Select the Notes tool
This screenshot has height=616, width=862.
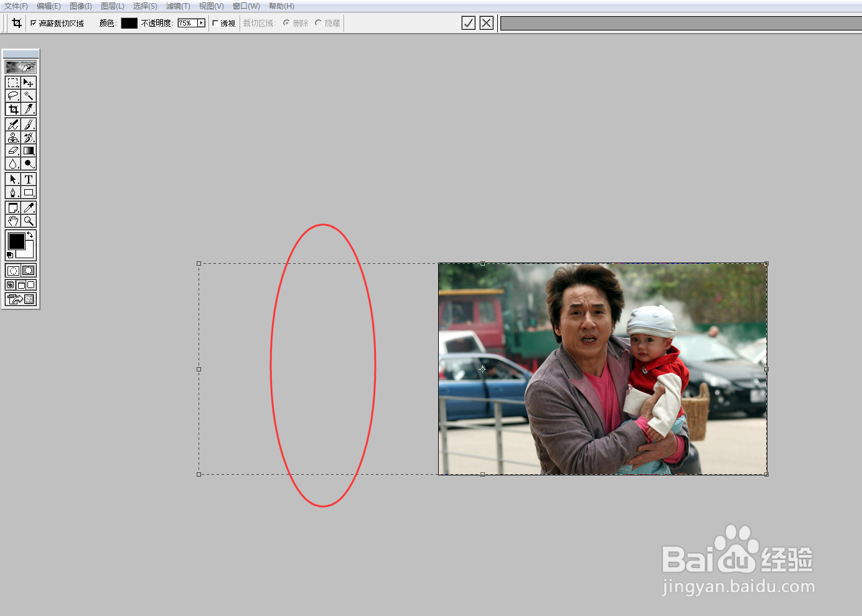[x=13, y=208]
